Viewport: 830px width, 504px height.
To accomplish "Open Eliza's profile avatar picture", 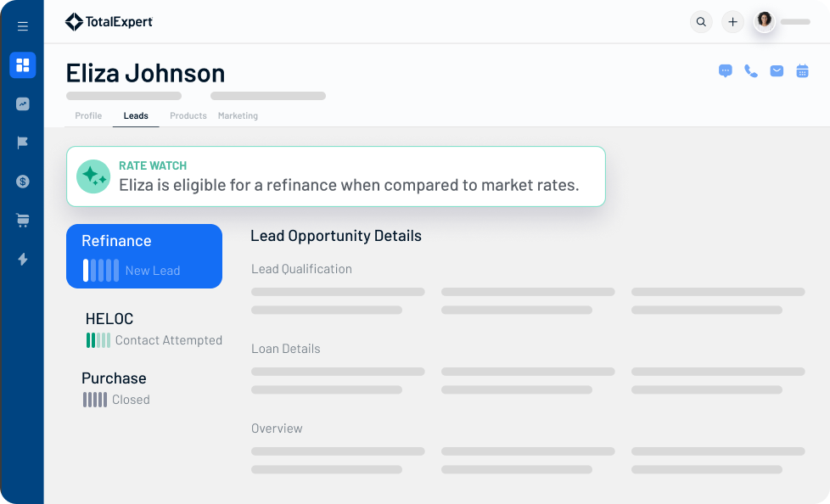I will 764,21.
